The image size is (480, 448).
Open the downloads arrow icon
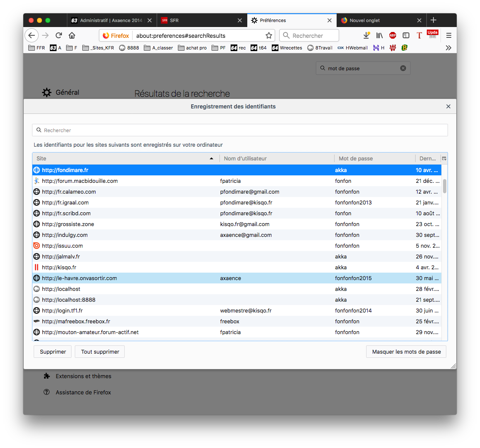[366, 35]
